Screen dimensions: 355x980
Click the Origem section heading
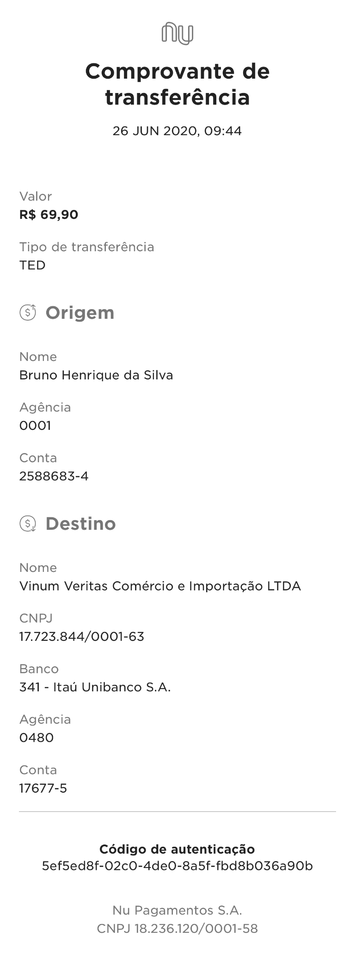click(x=80, y=313)
